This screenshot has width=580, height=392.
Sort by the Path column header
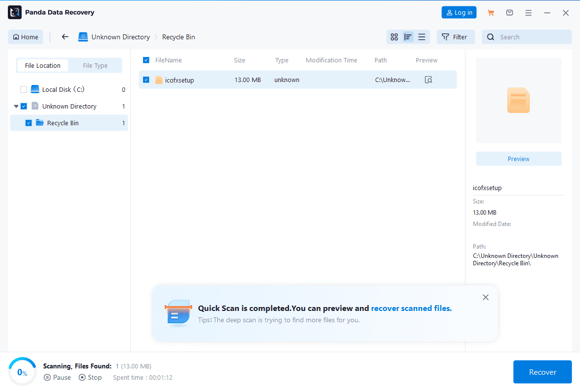click(380, 60)
